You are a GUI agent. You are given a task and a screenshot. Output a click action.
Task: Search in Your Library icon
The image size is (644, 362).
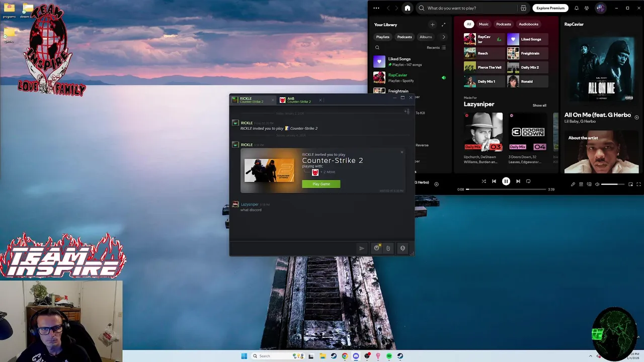[377, 48]
